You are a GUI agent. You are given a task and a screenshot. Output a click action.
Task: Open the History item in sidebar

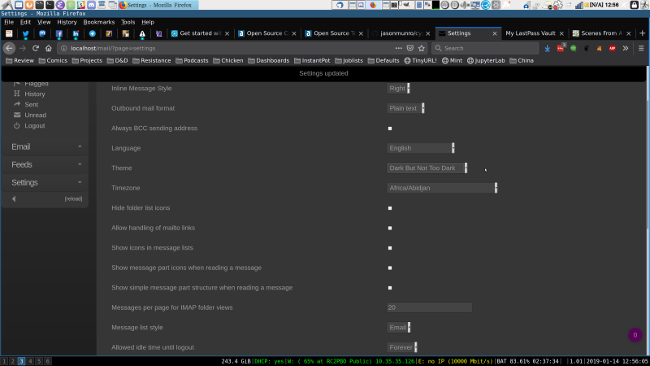34,94
